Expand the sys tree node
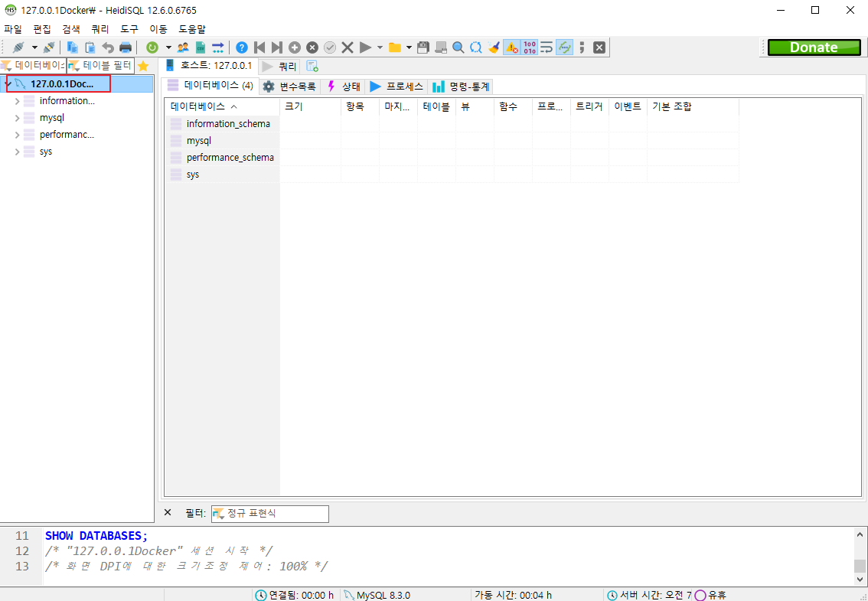This screenshot has height=601, width=868. pyautogui.click(x=17, y=152)
